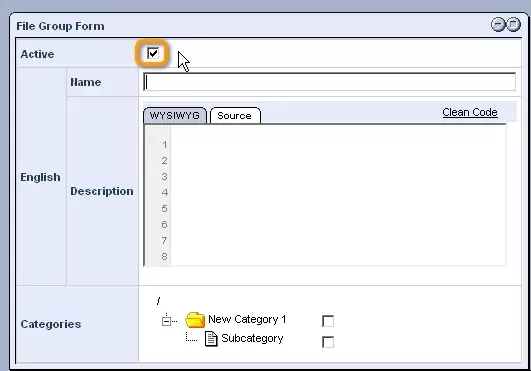The height and width of the screenshot is (371, 531).
Task: Open the Source tab
Action: (235, 115)
